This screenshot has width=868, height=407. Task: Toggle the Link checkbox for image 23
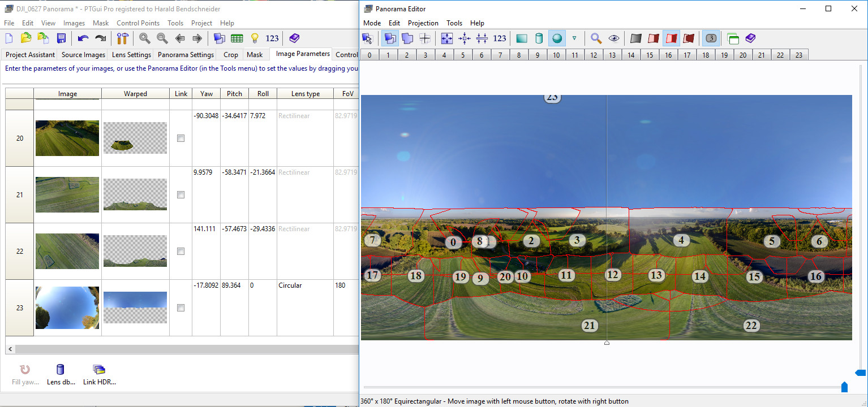coord(181,308)
